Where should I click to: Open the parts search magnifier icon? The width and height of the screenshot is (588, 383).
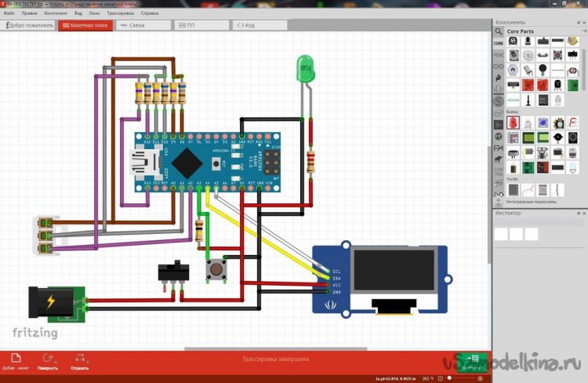click(x=499, y=31)
